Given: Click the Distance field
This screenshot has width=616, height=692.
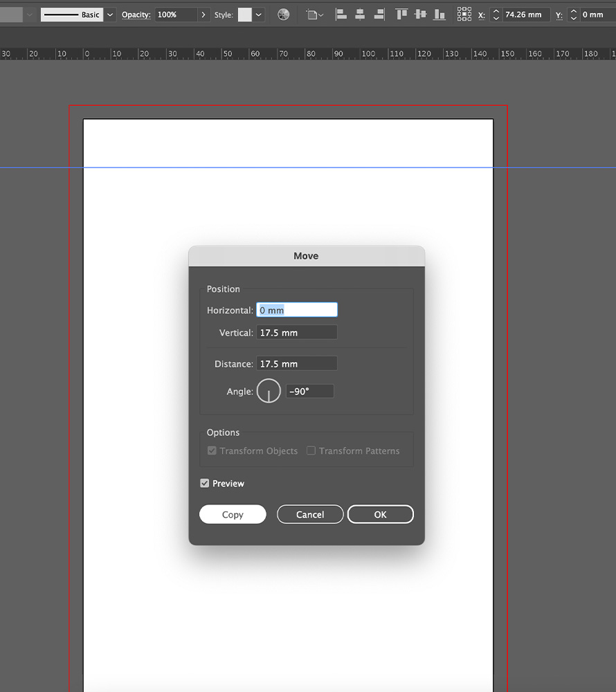Looking at the screenshot, I should pyautogui.click(x=297, y=364).
